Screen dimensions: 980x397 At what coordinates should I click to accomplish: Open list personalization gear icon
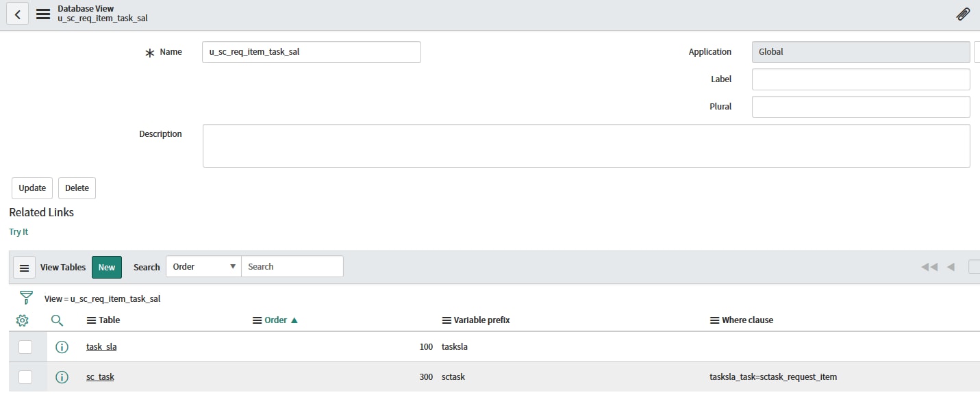tap(22, 320)
